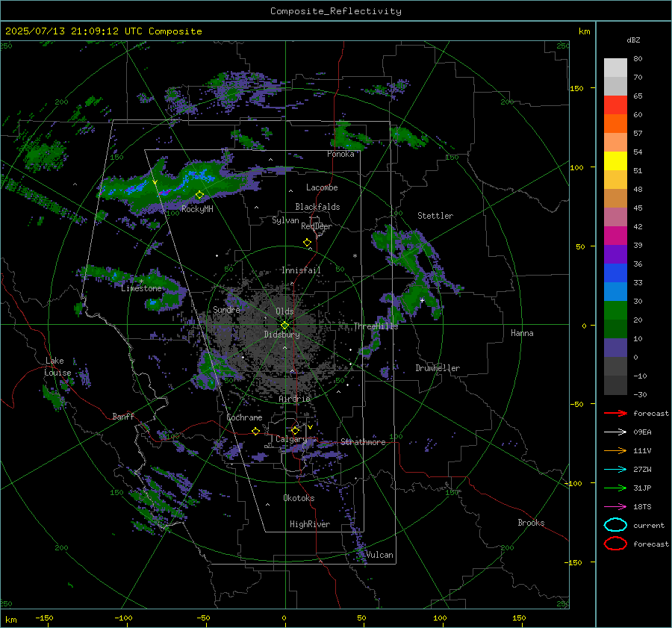672x628 pixels.
Task: Click the HighRiver label
Action: pyautogui.click(x=310, y=524)
